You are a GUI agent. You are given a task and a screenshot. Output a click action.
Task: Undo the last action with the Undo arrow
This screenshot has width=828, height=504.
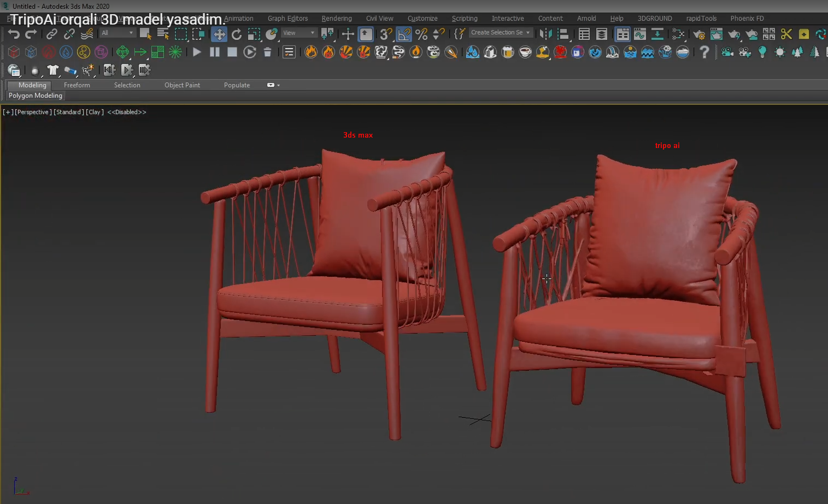pyautogui.click(x=14, y=34)
